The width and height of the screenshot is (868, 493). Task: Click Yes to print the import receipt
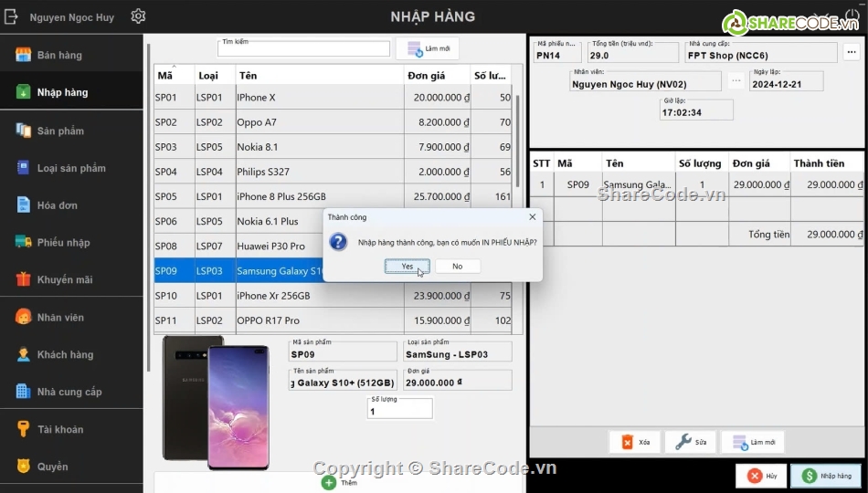pyautogui.click(x=407, y=267)
